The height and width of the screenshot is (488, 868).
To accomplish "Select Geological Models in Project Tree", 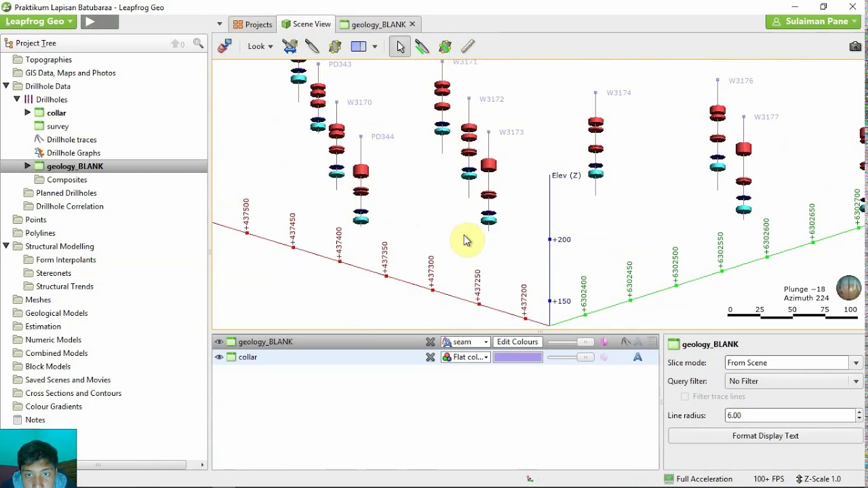I will click(x=56, y=313).
